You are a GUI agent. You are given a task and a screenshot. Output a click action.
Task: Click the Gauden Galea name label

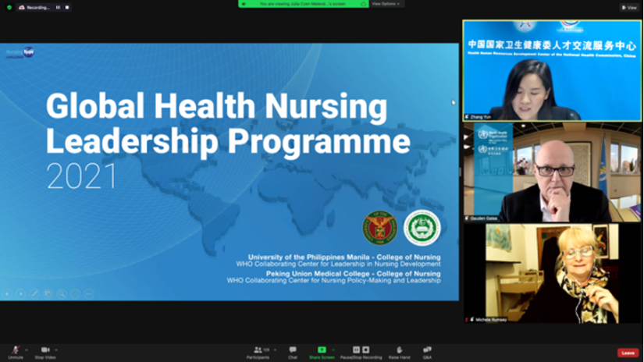pos(484,218)
